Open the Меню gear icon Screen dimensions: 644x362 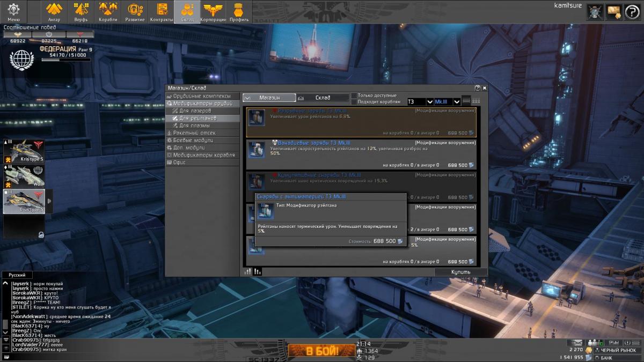point(13,11)
